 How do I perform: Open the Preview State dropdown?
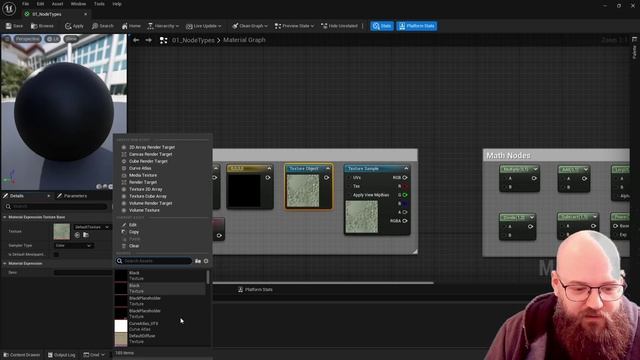coord(294,26)
